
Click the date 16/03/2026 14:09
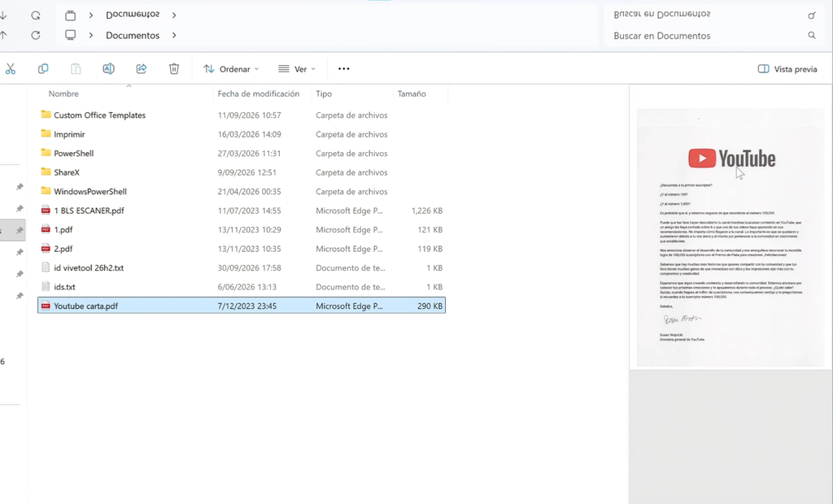(x=249, y=134)
